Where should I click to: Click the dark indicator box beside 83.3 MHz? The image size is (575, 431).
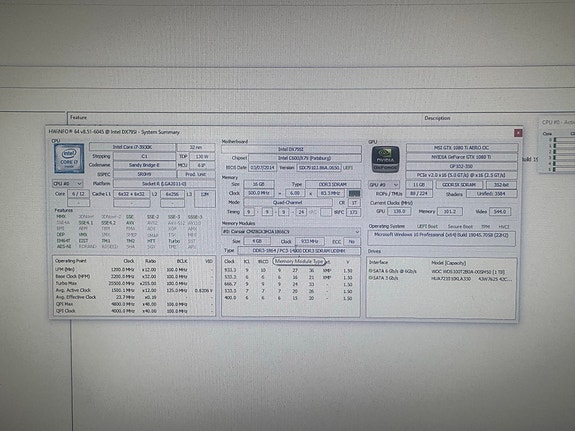click(x=354, y=193)
